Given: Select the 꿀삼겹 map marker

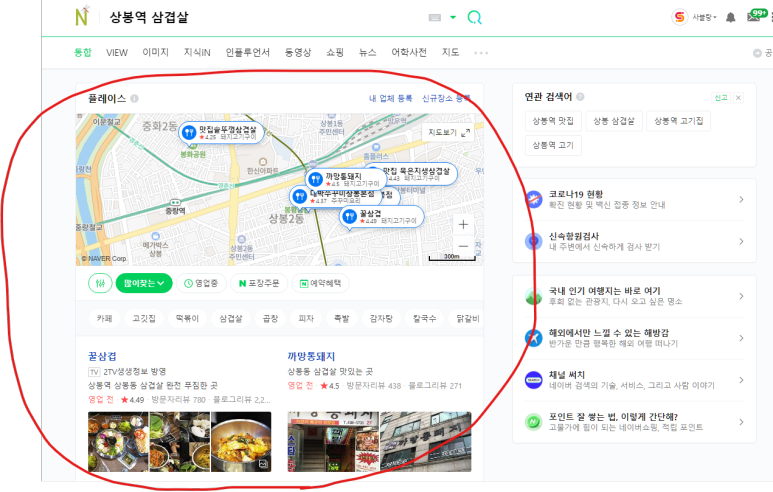Looking at the screenshot, I should pos(382,216).
